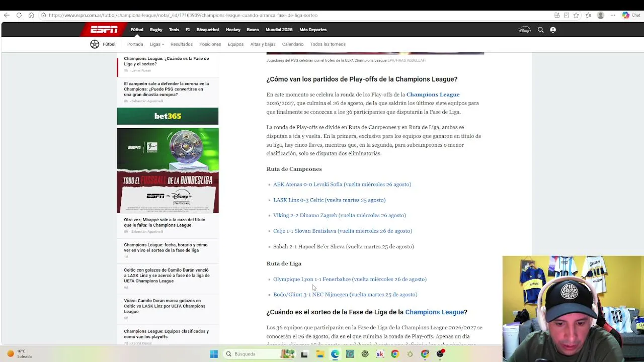Click the site info lock icon
The width and height of the screenshot is (644, 362).
click(x=44, y=15)
